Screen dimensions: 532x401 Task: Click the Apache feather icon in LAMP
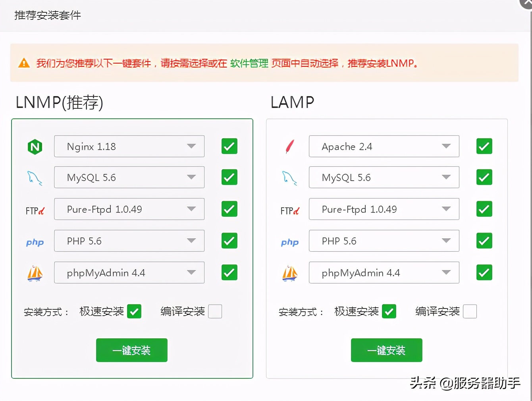[x=290, y=147]
